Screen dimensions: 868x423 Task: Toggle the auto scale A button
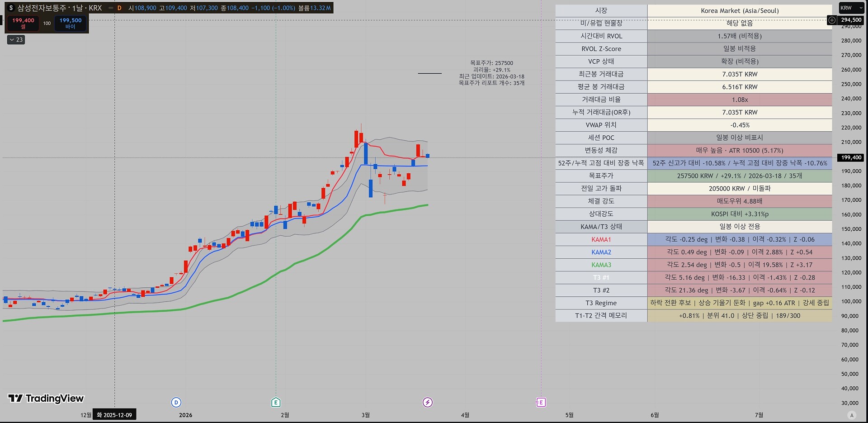pos(852,415)
